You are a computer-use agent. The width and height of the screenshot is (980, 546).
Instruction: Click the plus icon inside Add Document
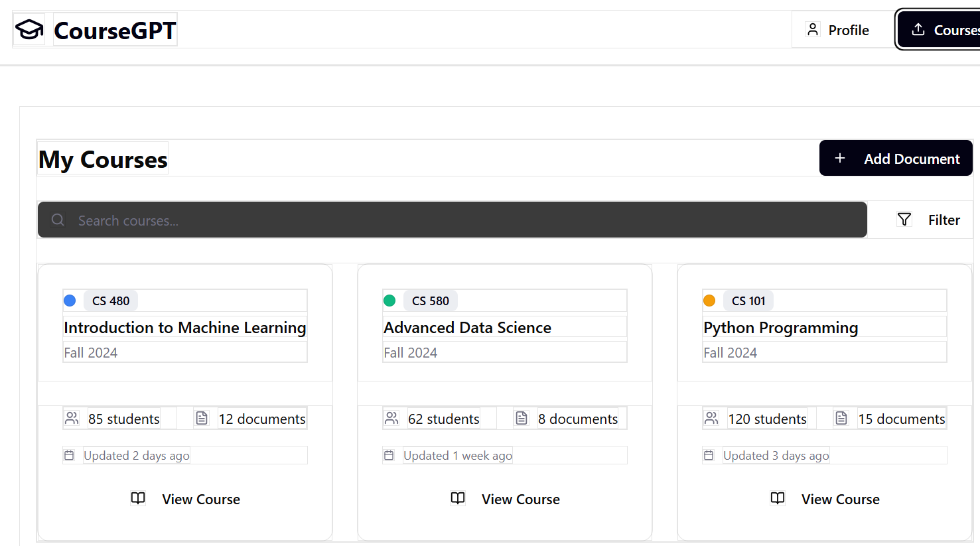pos(840,158)
